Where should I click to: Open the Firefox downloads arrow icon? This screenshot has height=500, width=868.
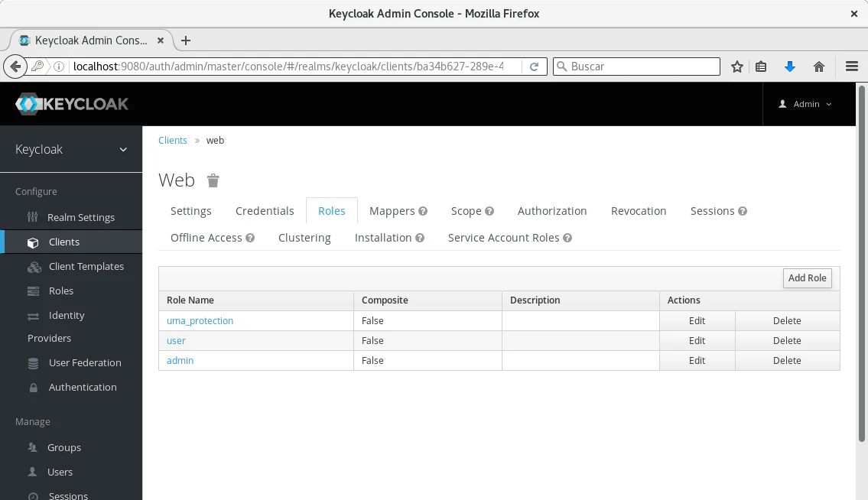pos(790,67)
